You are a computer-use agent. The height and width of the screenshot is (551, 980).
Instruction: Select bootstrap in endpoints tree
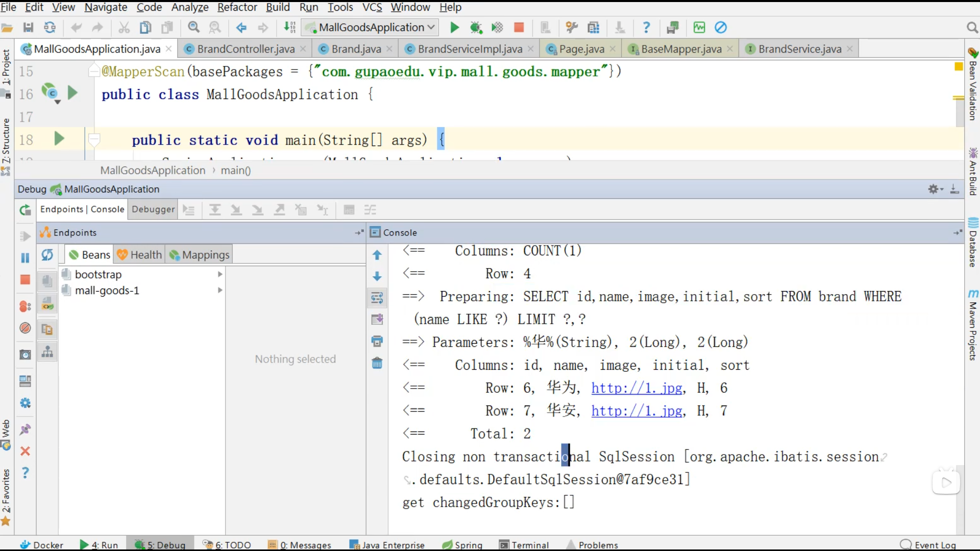click(98, 274)
